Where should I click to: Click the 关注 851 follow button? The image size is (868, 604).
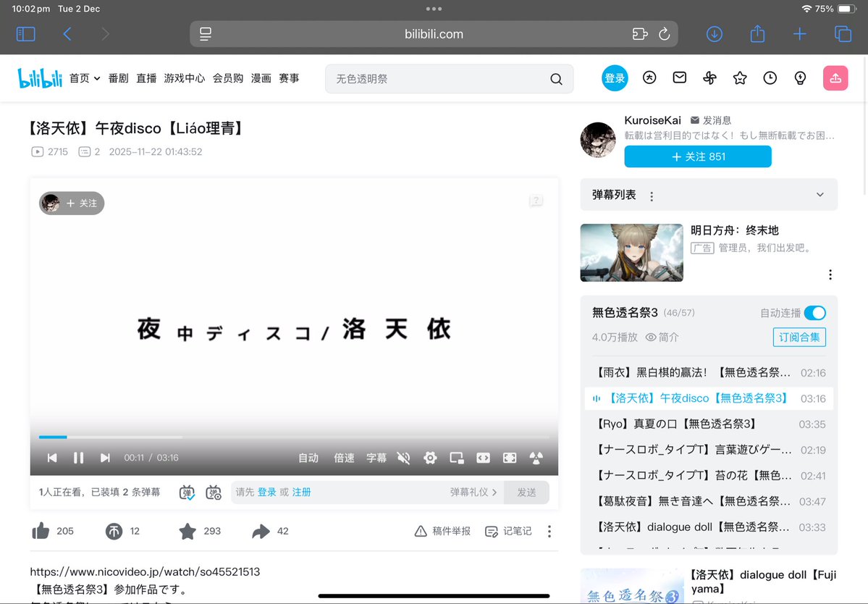[697, 156]
